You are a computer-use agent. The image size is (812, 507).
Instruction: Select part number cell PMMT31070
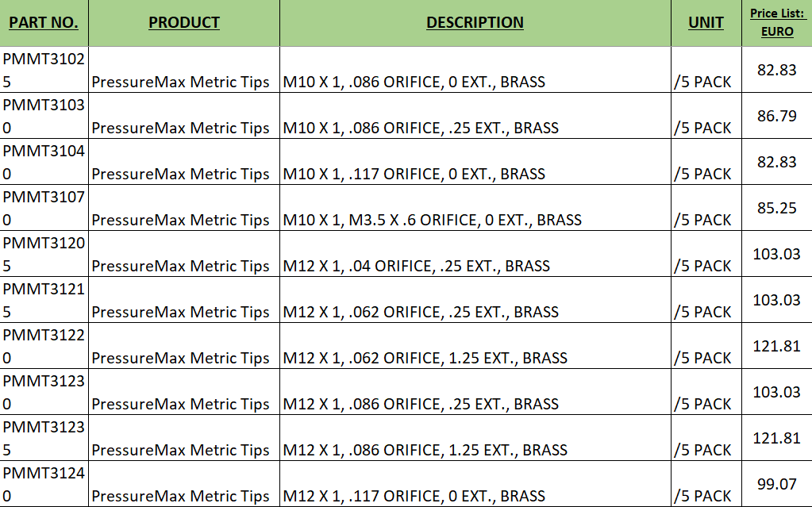click(x=44, y=208)
